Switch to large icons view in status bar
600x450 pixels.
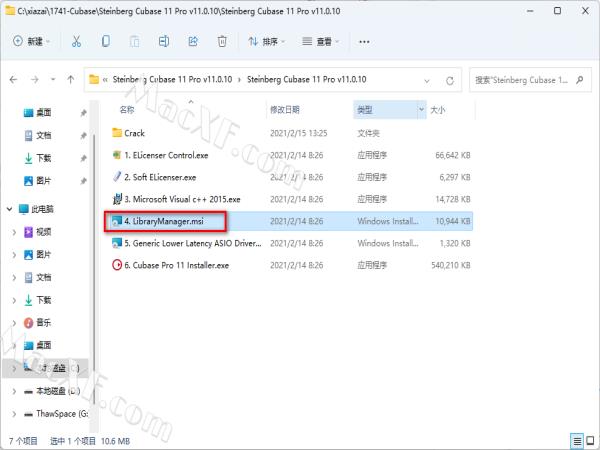[590, 441]
